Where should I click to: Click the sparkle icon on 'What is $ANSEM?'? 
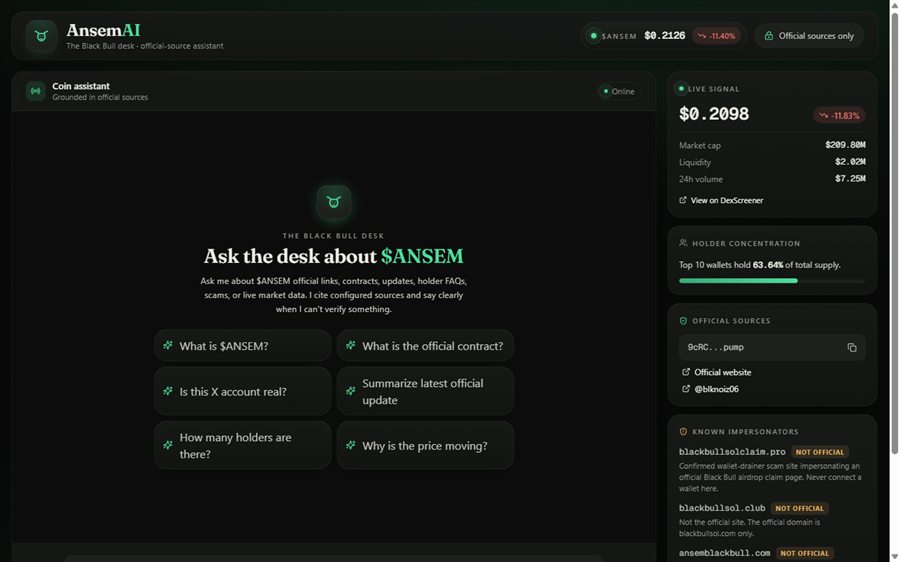[x=168, y=345]
